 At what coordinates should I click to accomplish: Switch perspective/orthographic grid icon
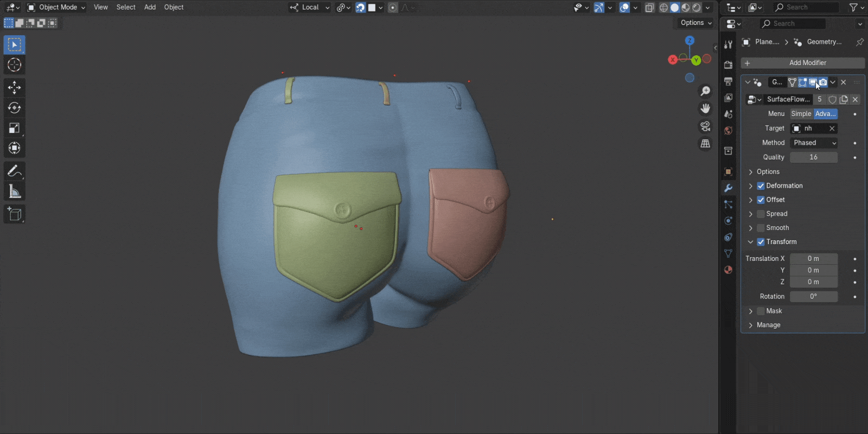point(705,144)
